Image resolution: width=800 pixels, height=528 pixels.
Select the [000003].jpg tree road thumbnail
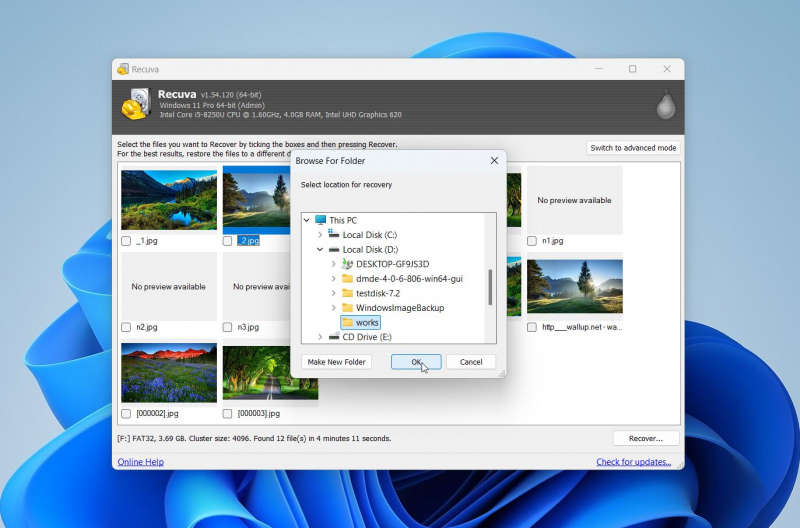tap(270, 373)
